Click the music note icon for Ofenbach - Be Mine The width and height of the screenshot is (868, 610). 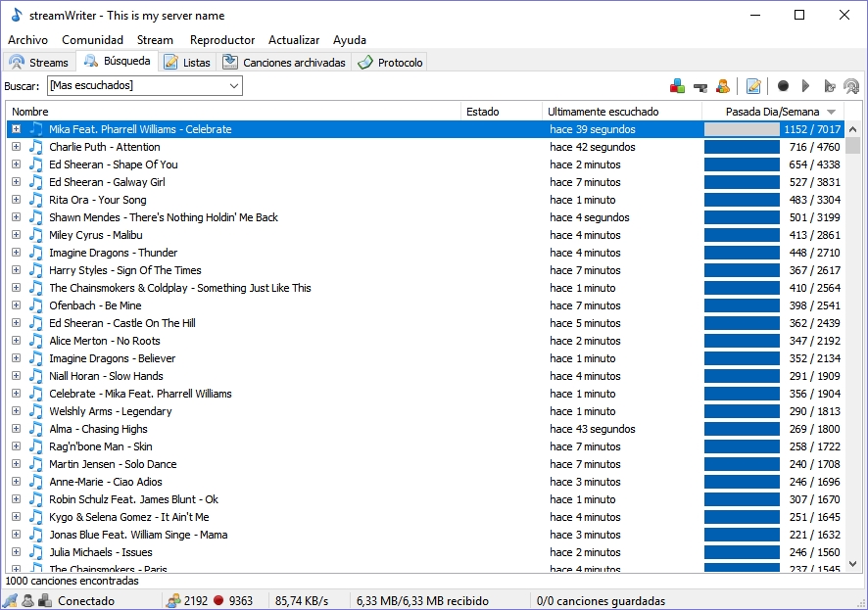click(x=36, y=305)
